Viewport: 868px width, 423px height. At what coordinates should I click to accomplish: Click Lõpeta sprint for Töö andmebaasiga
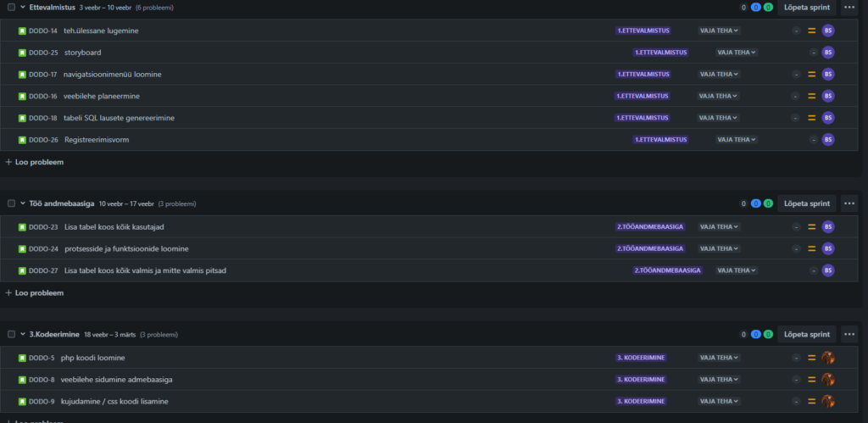point(806,203)
